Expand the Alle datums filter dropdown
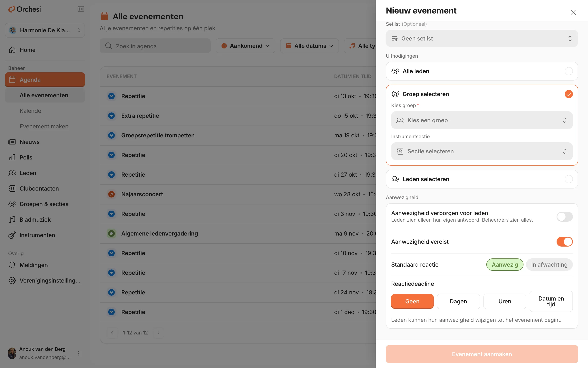Viewport: 588px width, 368px height. pyautogui.click(x=309, y=46)
